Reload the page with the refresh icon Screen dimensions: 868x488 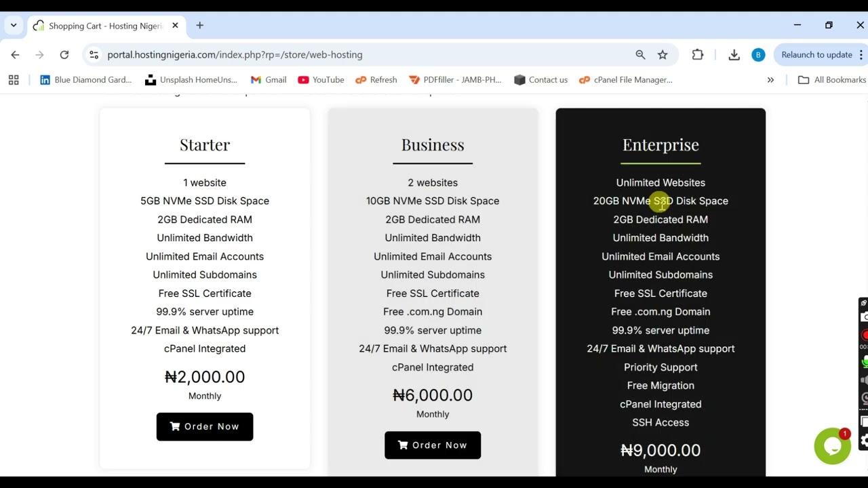(x=64, y=55)
